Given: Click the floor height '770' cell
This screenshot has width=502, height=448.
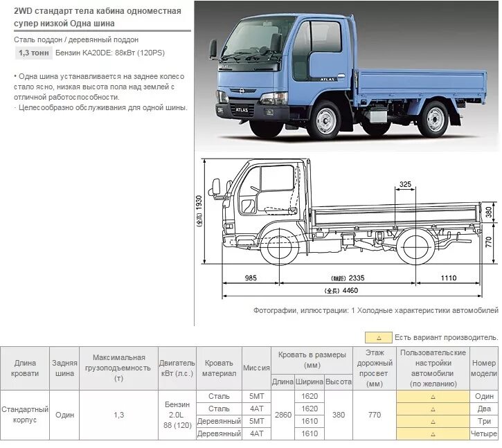Looking at the screenshot, I should [x=375, y=415].
